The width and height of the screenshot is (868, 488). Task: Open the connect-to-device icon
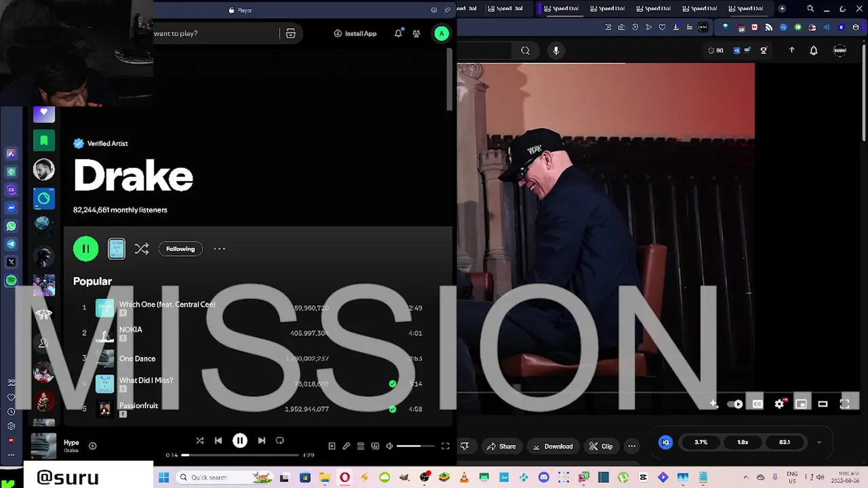(375, 446)
